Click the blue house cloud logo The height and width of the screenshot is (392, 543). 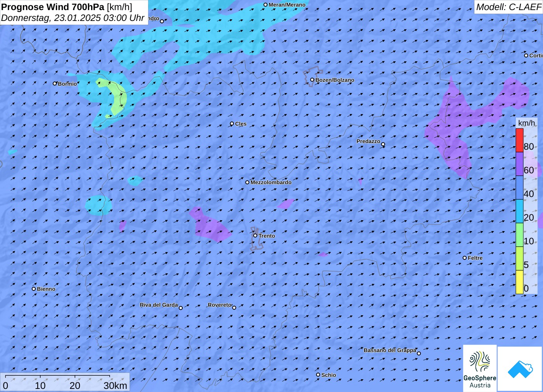pos(520,369)
